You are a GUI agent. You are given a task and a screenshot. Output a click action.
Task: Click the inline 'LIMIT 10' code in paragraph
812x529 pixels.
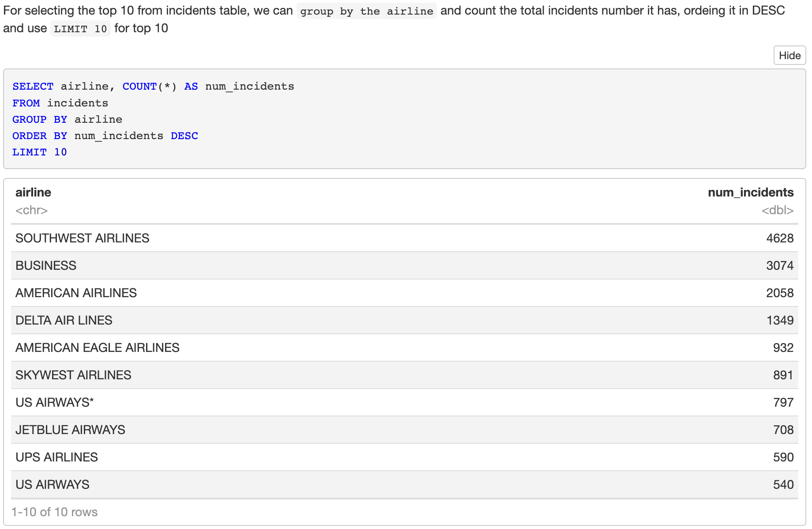click(x=80, y=29)
